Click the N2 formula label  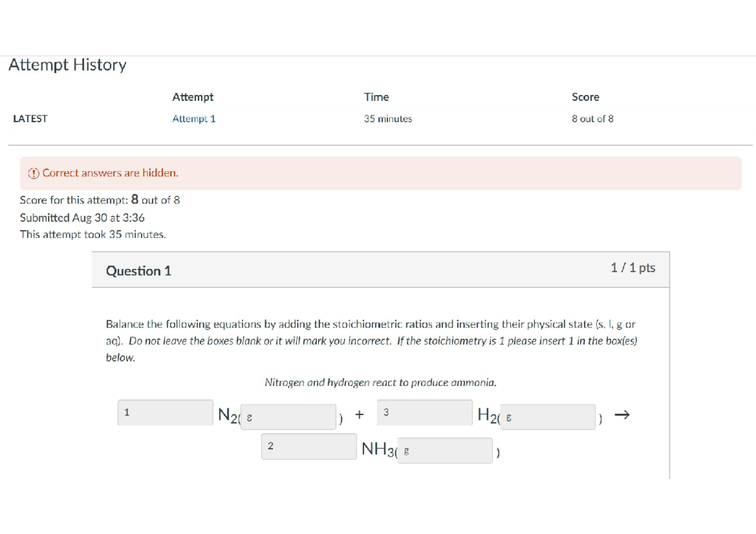(x=226, y=415)
